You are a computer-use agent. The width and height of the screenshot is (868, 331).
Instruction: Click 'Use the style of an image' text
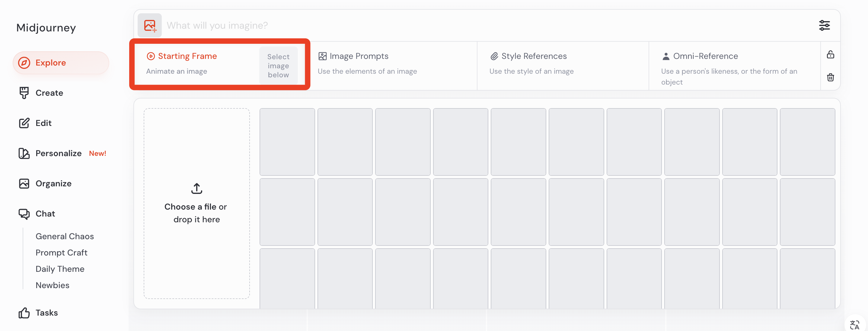click(x=531, y=71)
